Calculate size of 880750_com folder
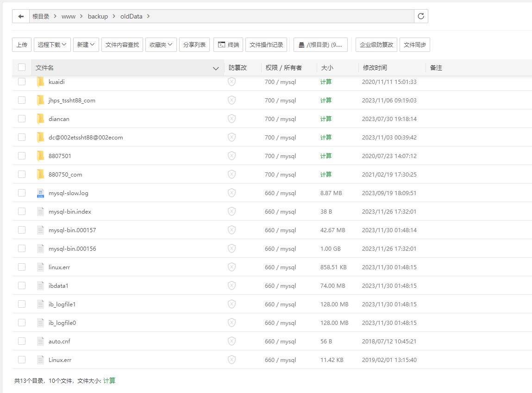The width and height of the screenshot is (532, 393). [325, 175]
